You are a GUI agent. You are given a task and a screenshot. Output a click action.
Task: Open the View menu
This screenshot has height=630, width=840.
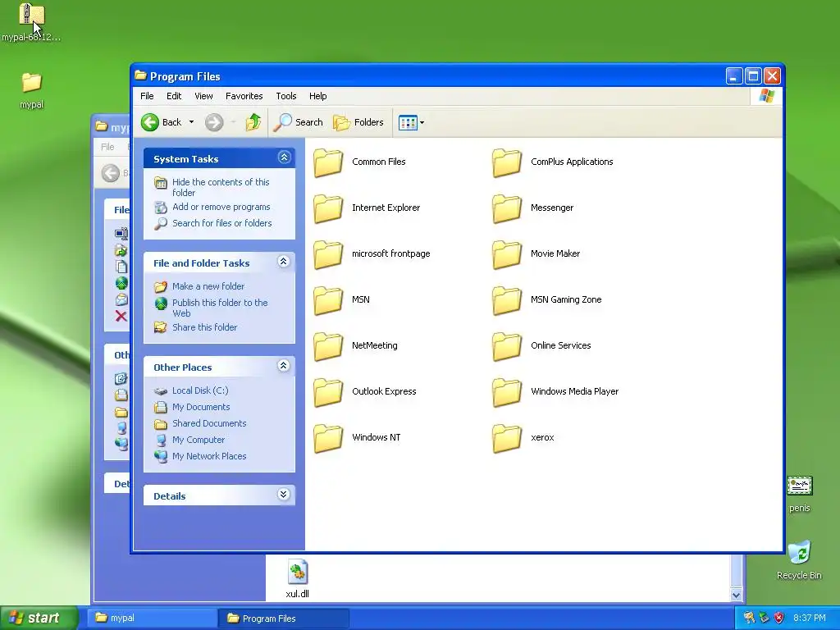point(203,96)
